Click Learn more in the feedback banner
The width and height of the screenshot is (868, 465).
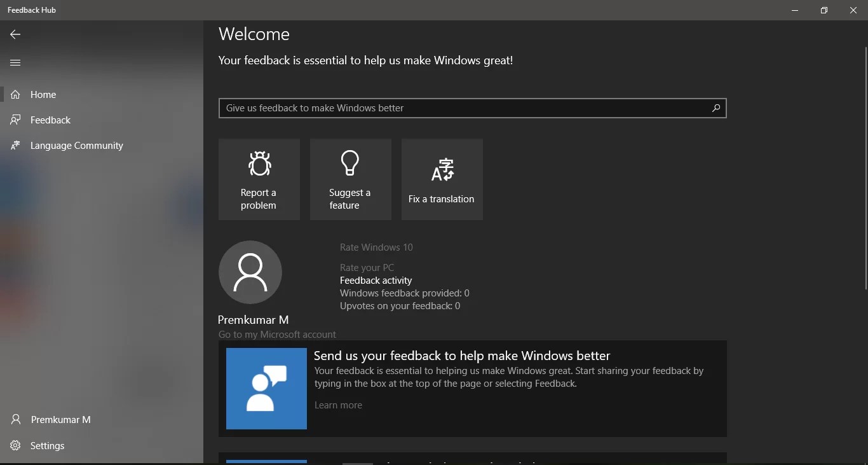[337, 405]
